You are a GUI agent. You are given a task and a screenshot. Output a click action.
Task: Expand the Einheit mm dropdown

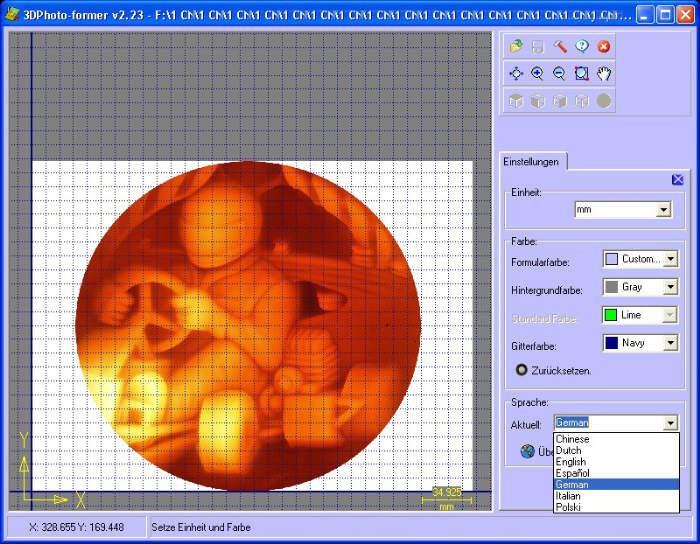pos(662,210)
